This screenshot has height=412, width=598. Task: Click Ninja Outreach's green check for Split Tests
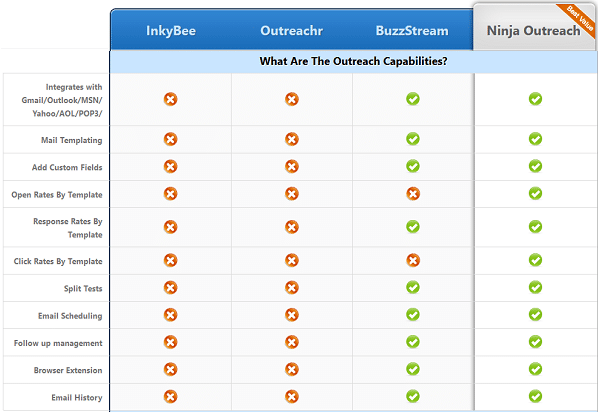click(535, 287)
